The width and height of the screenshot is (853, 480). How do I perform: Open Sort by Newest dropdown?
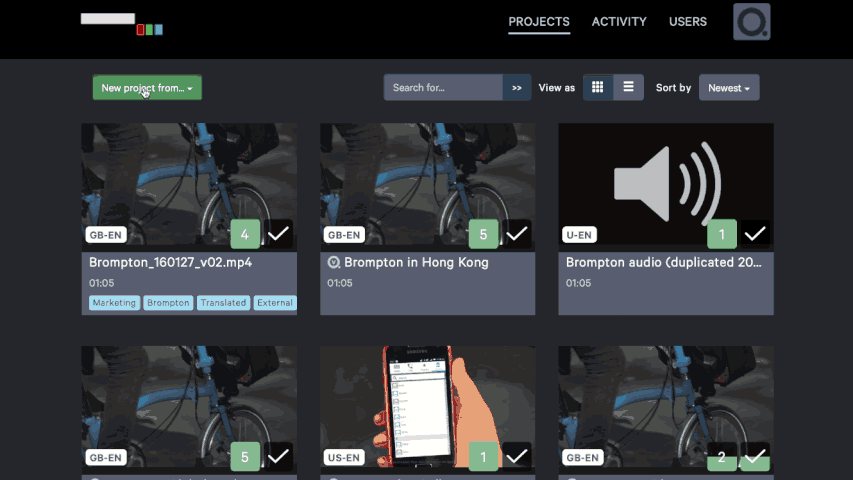click(729, 88)
